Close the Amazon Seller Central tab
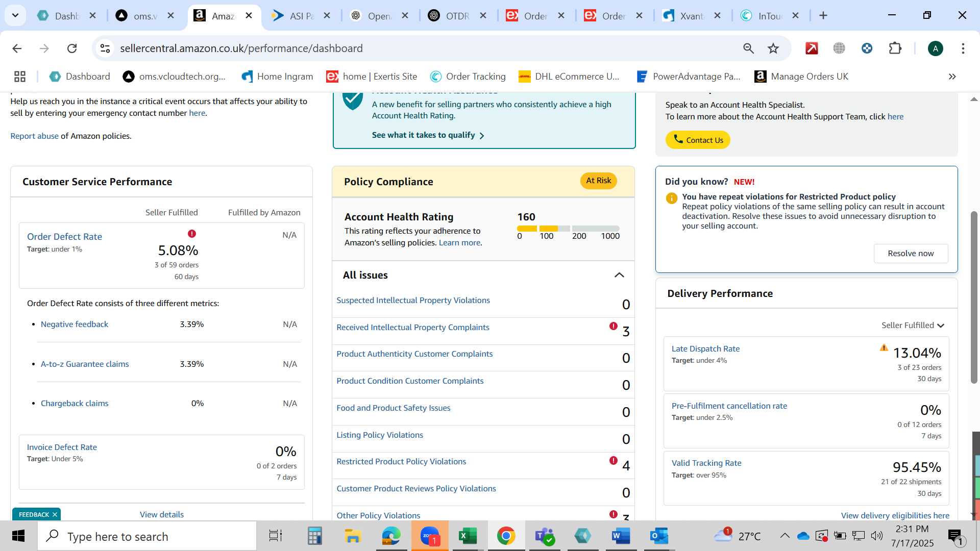The height and width of the screenshot is (551, 980). click(249, 16)
